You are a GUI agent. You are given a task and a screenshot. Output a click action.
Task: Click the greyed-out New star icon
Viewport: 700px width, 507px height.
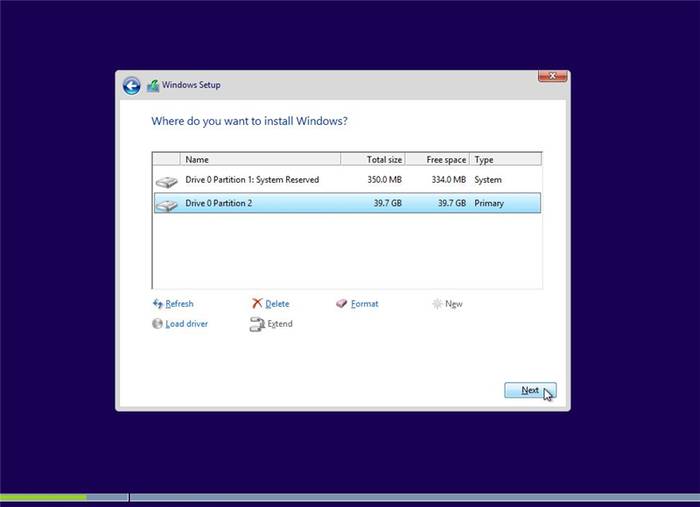coord(437,304)
